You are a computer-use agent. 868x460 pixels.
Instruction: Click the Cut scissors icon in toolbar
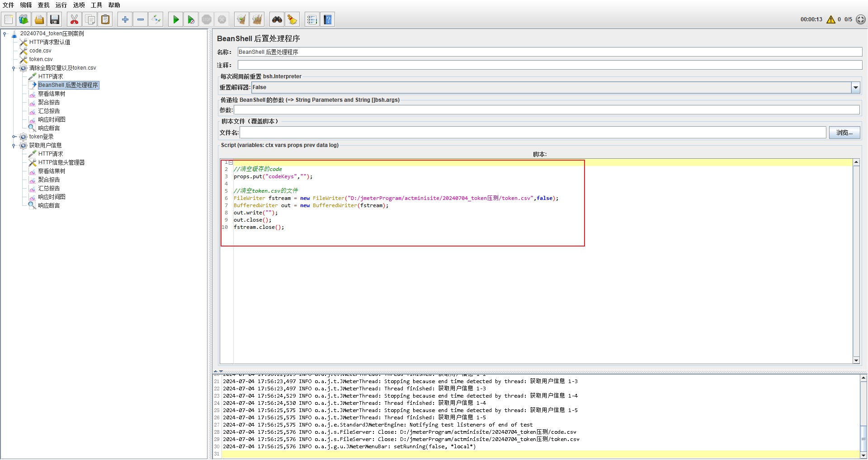(74, 19)
